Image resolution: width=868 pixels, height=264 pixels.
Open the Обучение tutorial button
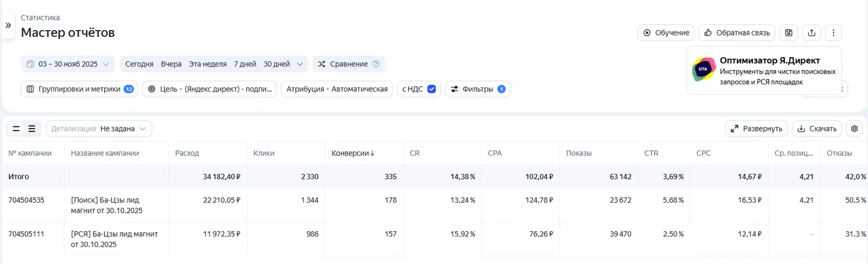click(666, 33)
